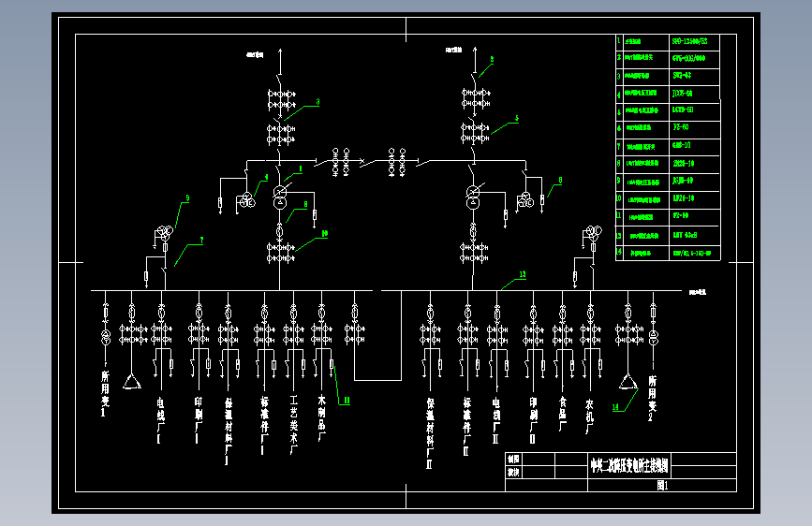The width and height of the screenshot is (812, 526).
Task: Click the 标准件厂I feeder label
Action: pos(265,426)
